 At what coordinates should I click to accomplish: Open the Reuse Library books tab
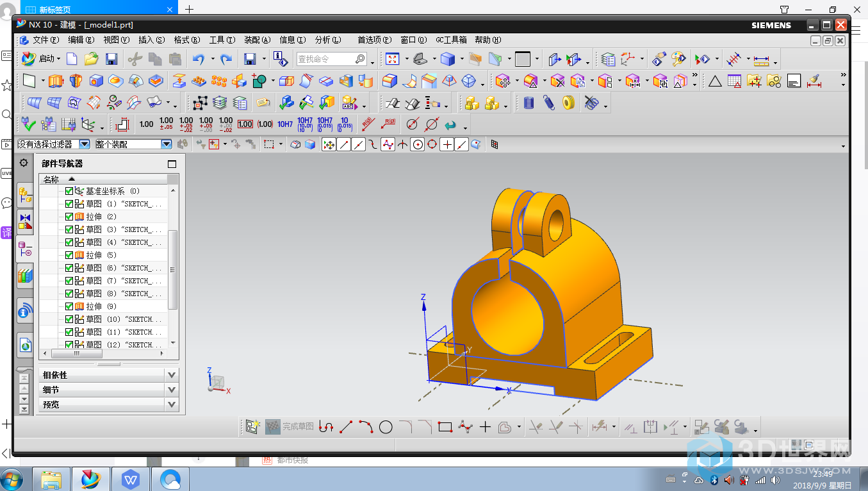[25, 276]
